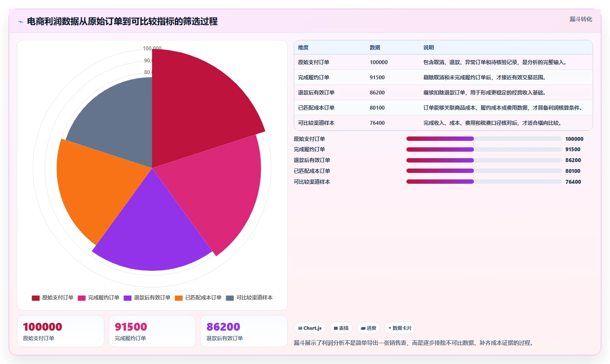The image size is (610, 364).
Task: Select table row cell 已匹配成本订单
Action: click(316, 107)
